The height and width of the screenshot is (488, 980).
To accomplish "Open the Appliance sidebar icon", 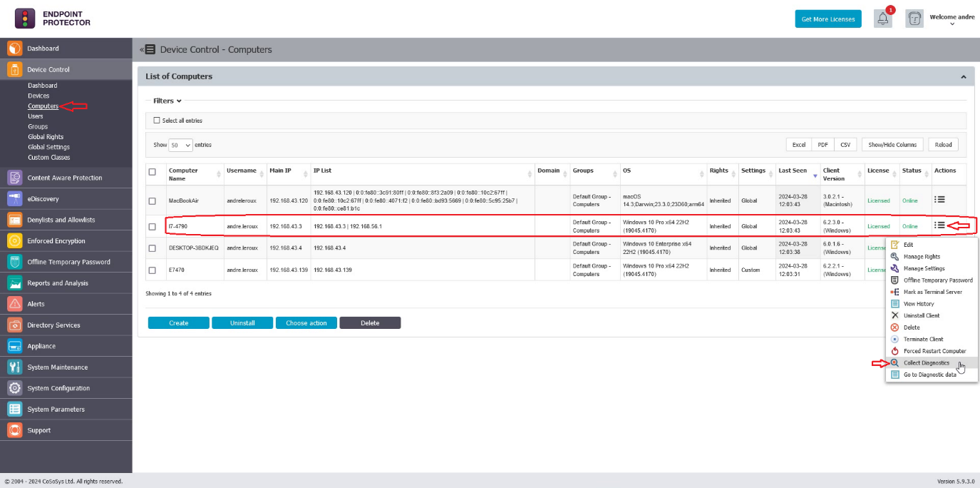I will coord(15,346).
